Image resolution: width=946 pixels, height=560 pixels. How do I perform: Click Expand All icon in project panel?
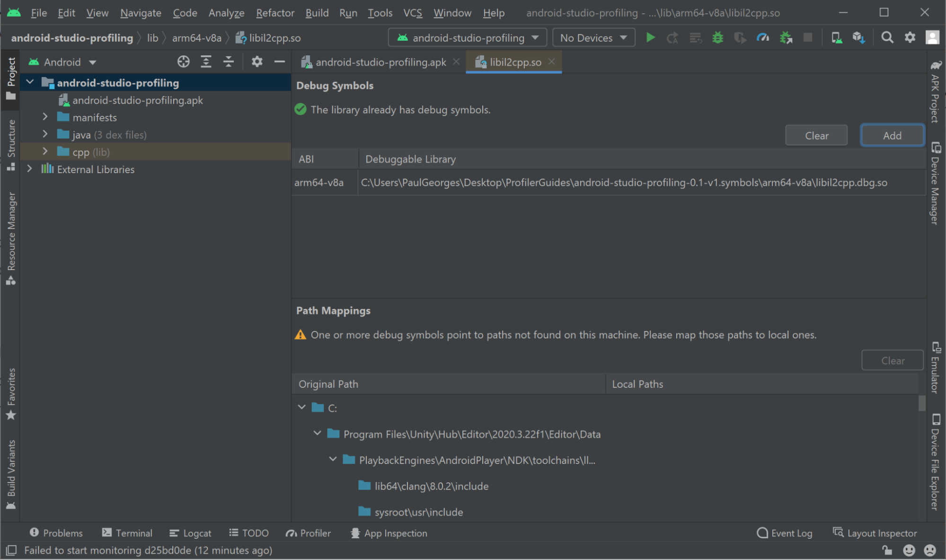(206, 62)
